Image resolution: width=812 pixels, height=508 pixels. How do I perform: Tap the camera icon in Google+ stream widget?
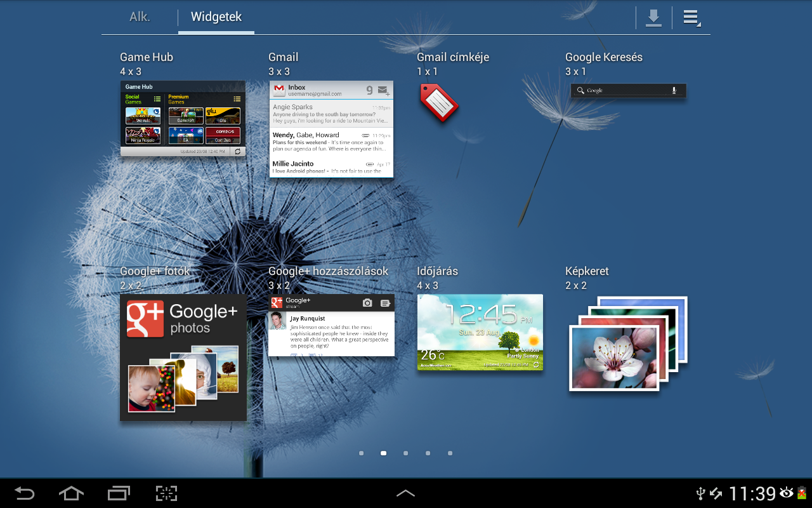367,304
